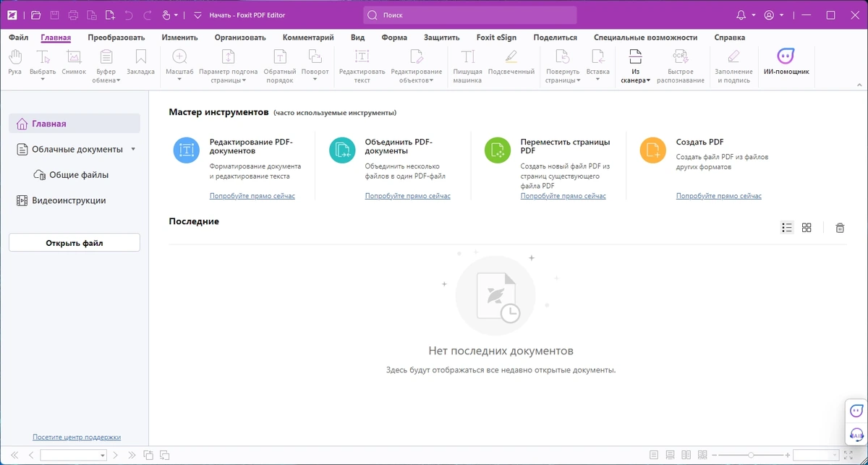Open the Из сканера dropdown
Screen dimensions: 868x465
point(648,81)
